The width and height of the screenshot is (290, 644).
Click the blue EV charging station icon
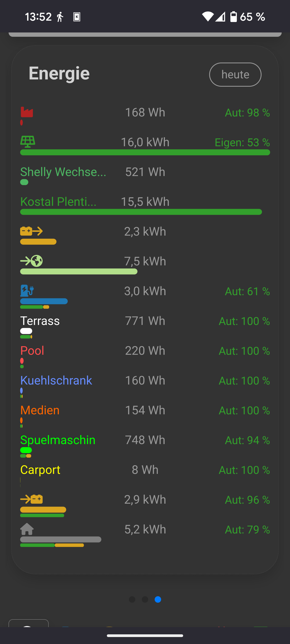coord(27,290)
